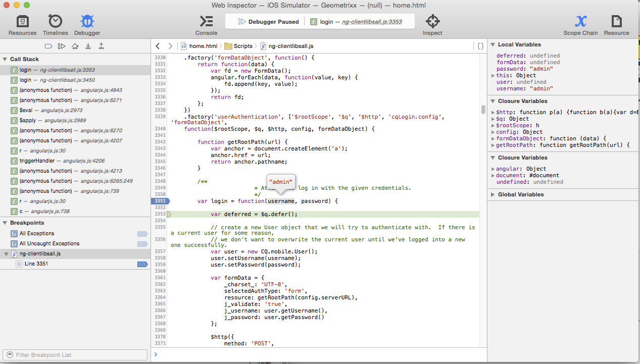Show the Scope Chain sidebar
Screen dimensions: 640x364
(580, 25)
